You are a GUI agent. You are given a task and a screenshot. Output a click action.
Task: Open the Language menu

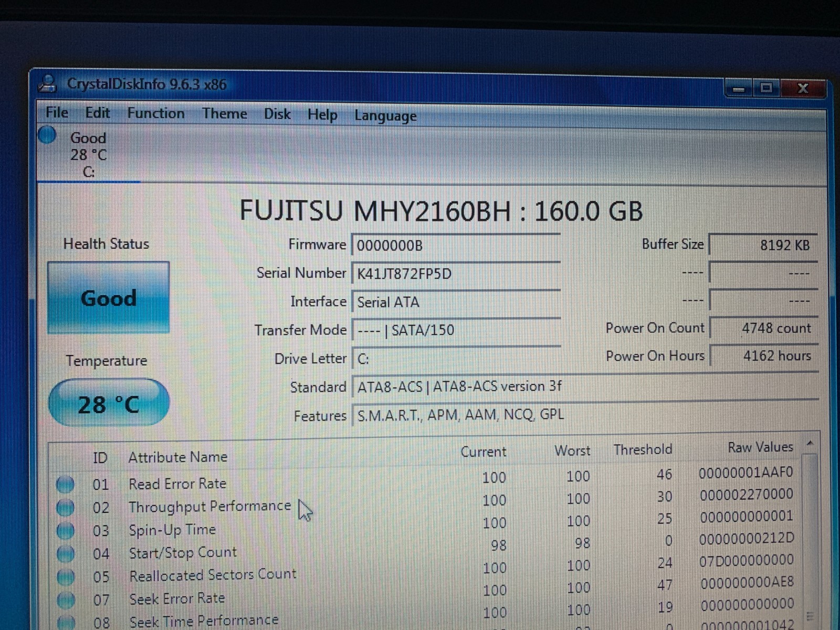coord(385,116)
